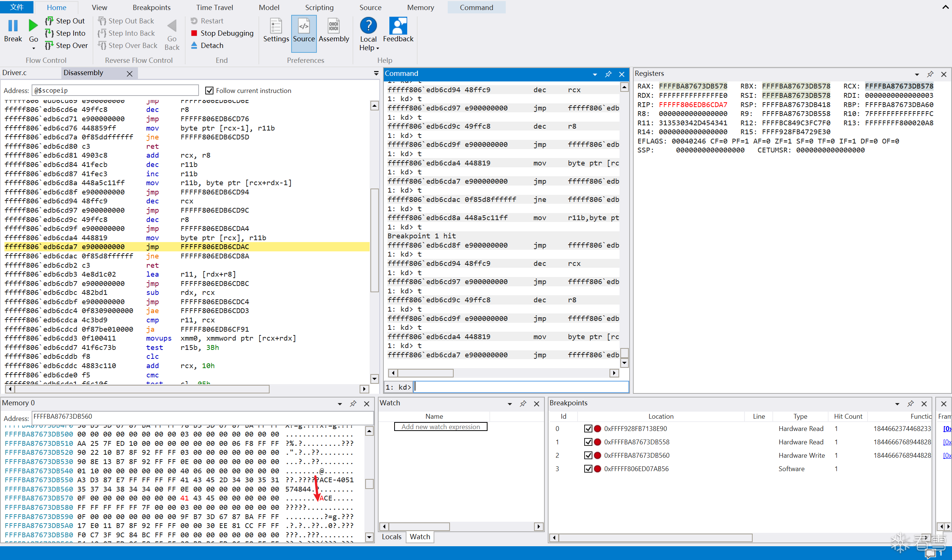Screen dimensions: 952x560
Task: Open Local Help question mark icon
Action: (x=368, y=25)
